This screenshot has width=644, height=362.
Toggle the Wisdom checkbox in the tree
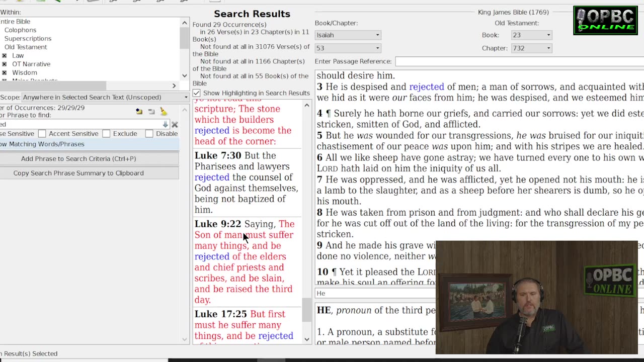click(x=5, y=73)
